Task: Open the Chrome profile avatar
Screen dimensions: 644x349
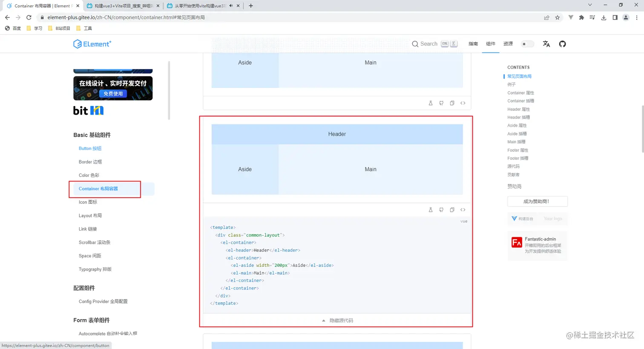Action: (x=626, y=17)
